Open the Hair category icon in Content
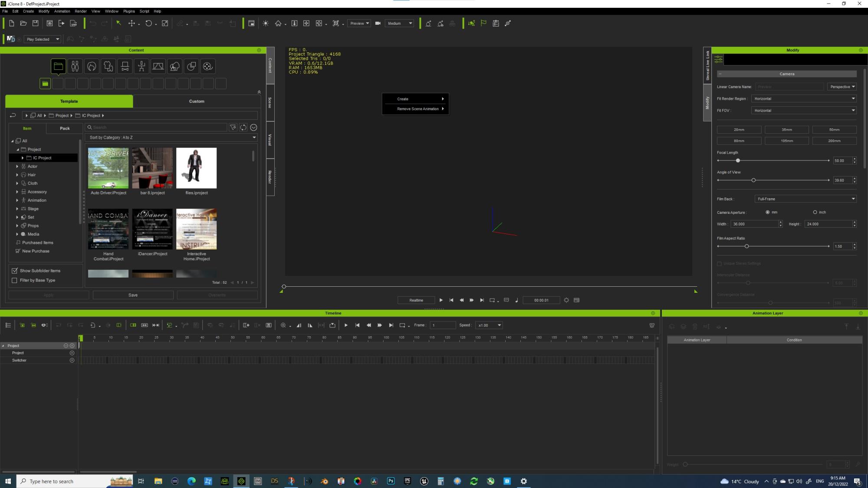The width and height of the screenshot is (868, 488). (x=92, y=66)
